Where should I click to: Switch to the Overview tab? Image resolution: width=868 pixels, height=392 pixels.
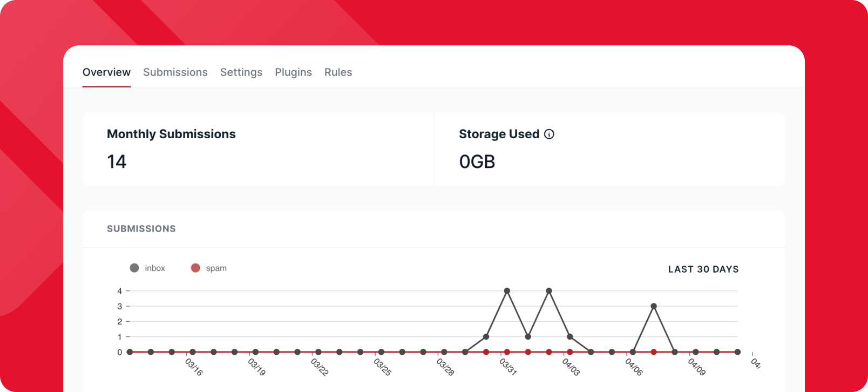106,72
